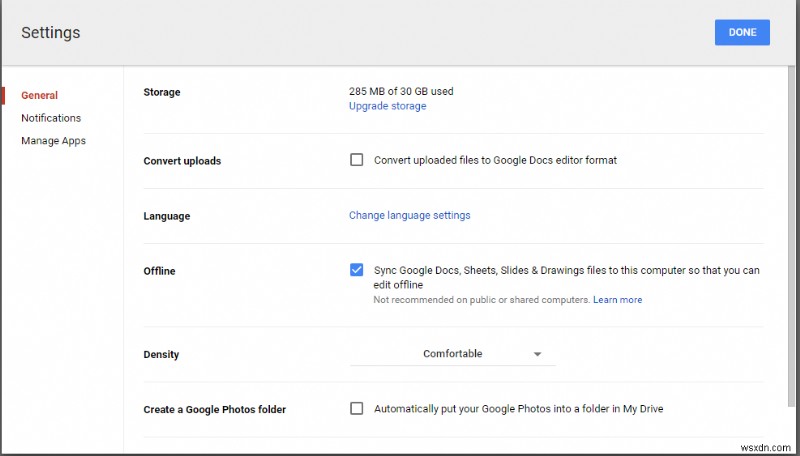Click the 'Convert uploads' label
Screen dimensions: 800x456
(182, 161)
